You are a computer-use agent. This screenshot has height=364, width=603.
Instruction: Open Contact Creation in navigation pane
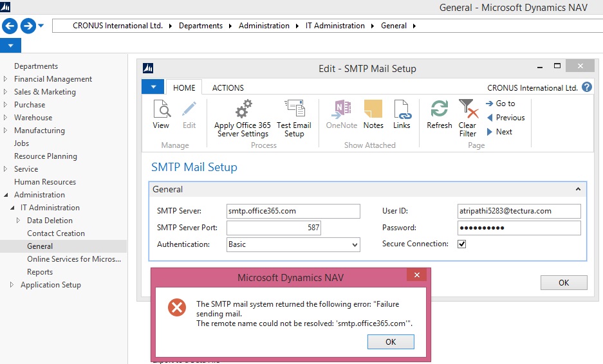[x=56, y=233]
